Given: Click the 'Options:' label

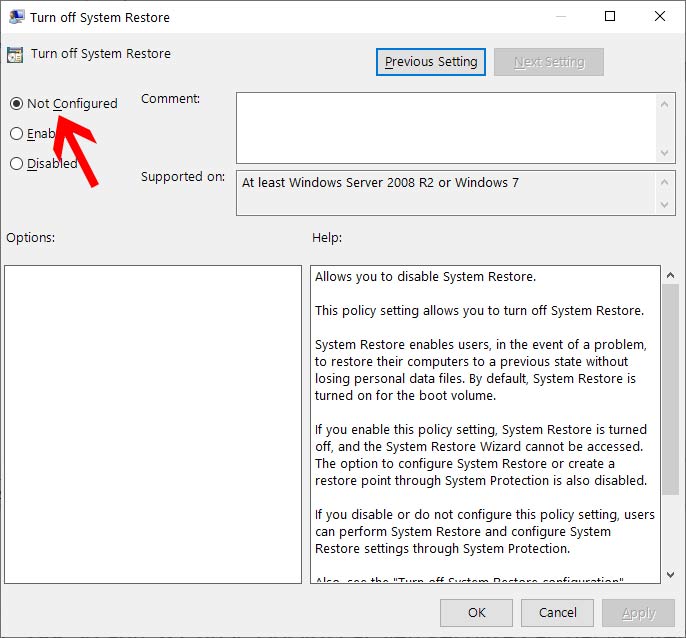Looking at the screenshot, I should pyautogui.click(x=31, y=238).
